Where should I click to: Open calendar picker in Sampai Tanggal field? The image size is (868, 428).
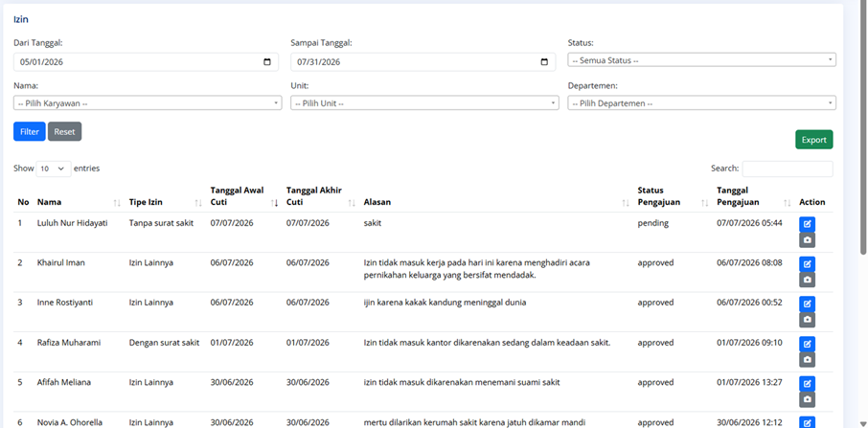point(544,62)
